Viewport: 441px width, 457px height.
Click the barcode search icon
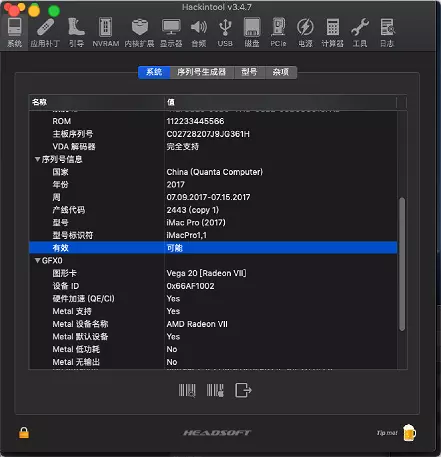(187, 390)
